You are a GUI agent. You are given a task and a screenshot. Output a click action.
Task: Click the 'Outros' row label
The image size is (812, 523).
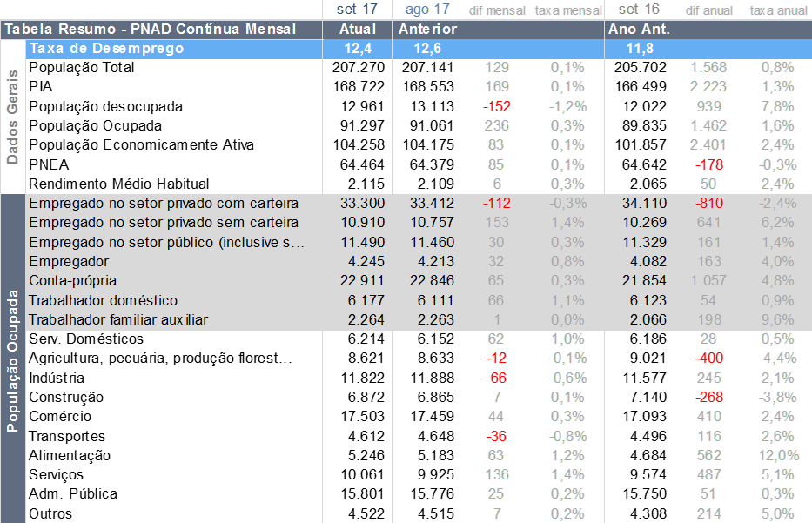(x=50, y=513)
